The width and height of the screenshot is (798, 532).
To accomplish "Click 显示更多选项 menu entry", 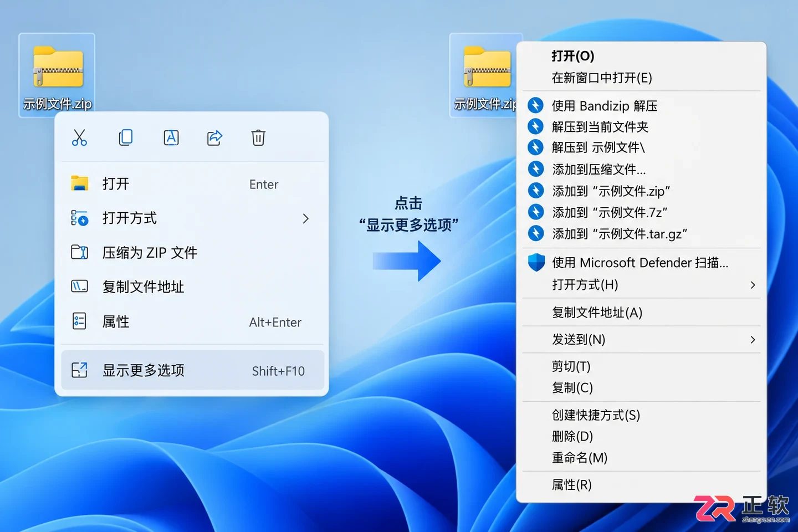I will [x=192, y=370].
